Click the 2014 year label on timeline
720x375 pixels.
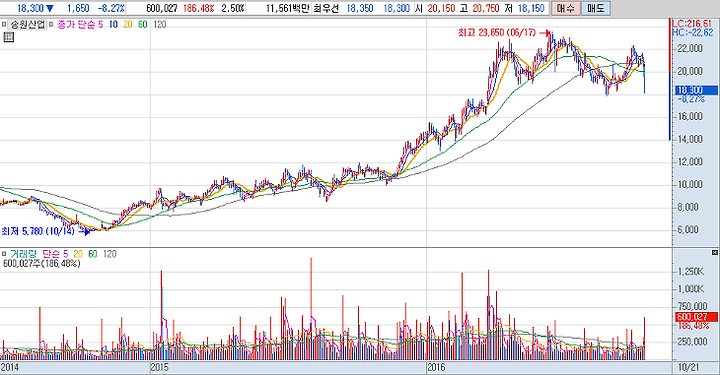10,368
